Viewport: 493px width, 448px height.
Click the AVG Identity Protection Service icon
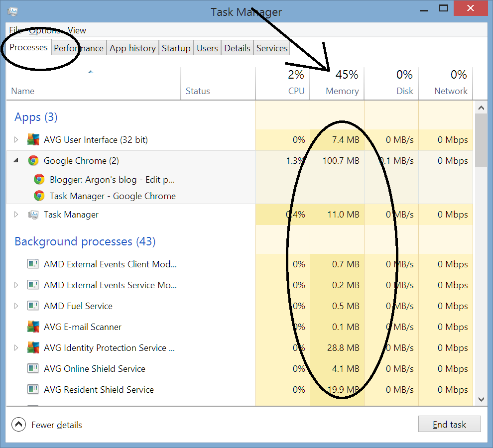coord(33,347)
